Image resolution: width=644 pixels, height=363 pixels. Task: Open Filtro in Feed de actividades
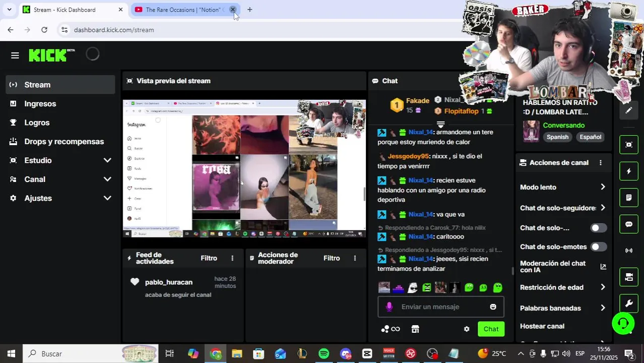[x=209, y=258]
